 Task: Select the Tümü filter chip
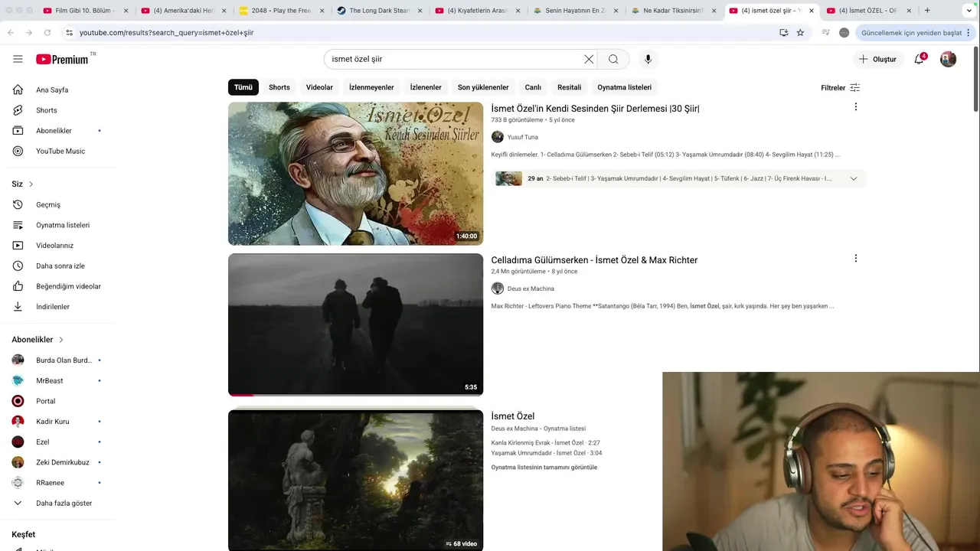pos(243,87)
